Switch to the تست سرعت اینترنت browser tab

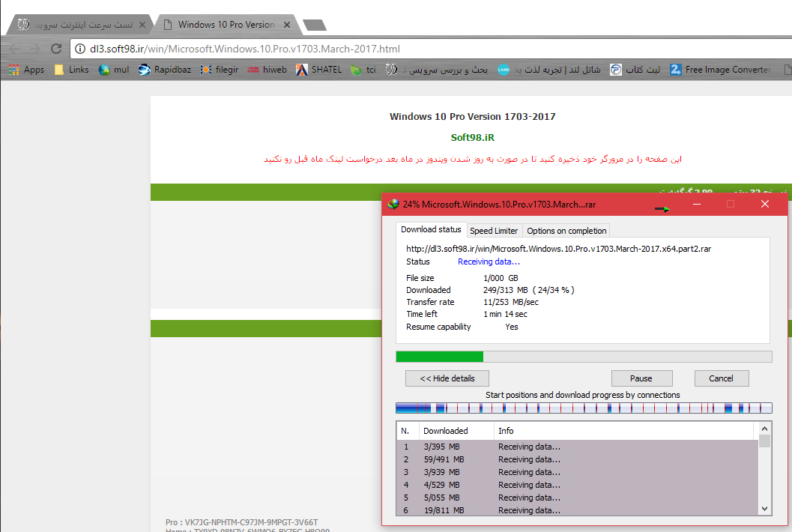click(x=81, y=25)
